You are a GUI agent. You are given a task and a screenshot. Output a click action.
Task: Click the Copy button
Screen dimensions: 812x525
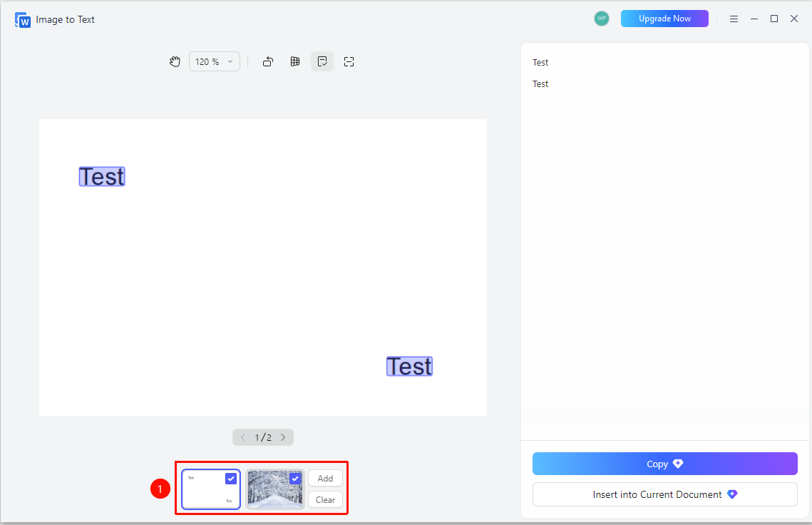665,464
